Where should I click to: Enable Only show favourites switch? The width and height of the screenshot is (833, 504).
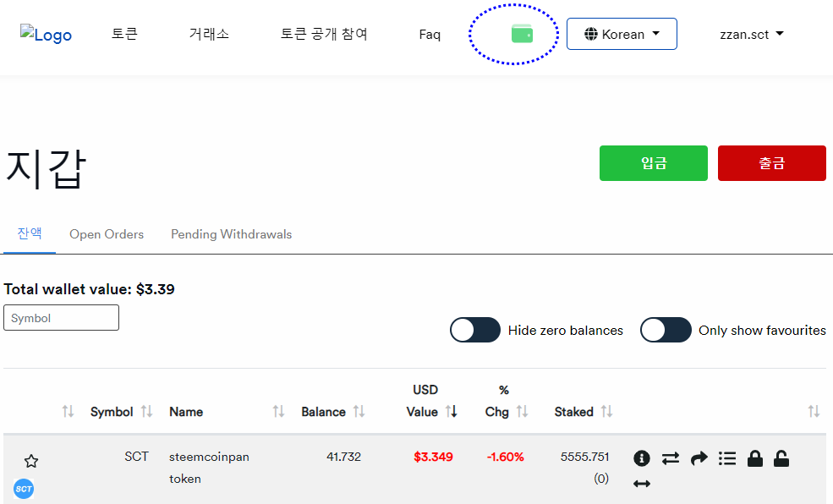[666, 331]
